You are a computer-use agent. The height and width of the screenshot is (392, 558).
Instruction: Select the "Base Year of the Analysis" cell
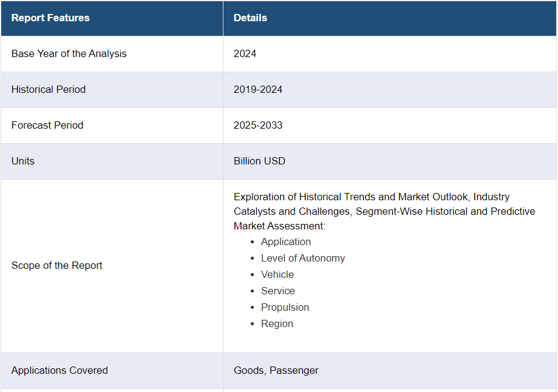click(x=69, y=54)
